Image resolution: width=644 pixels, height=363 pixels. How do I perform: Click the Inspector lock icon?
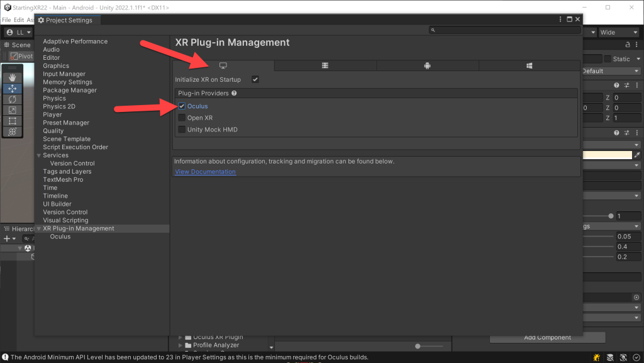628,45
